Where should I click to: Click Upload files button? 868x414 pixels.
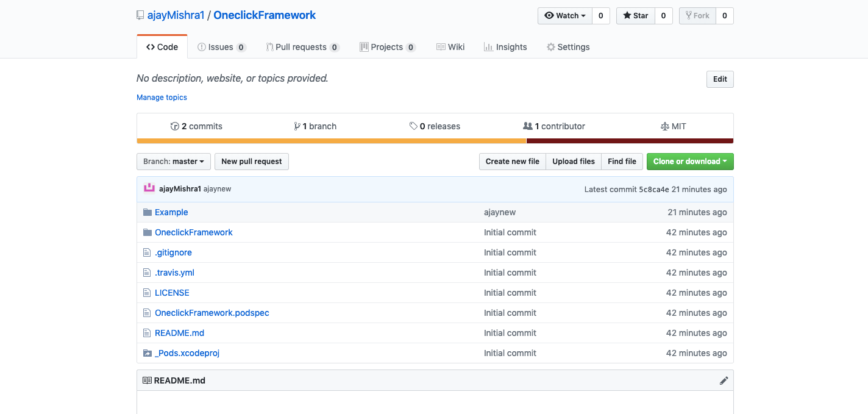tap(574, 162)
